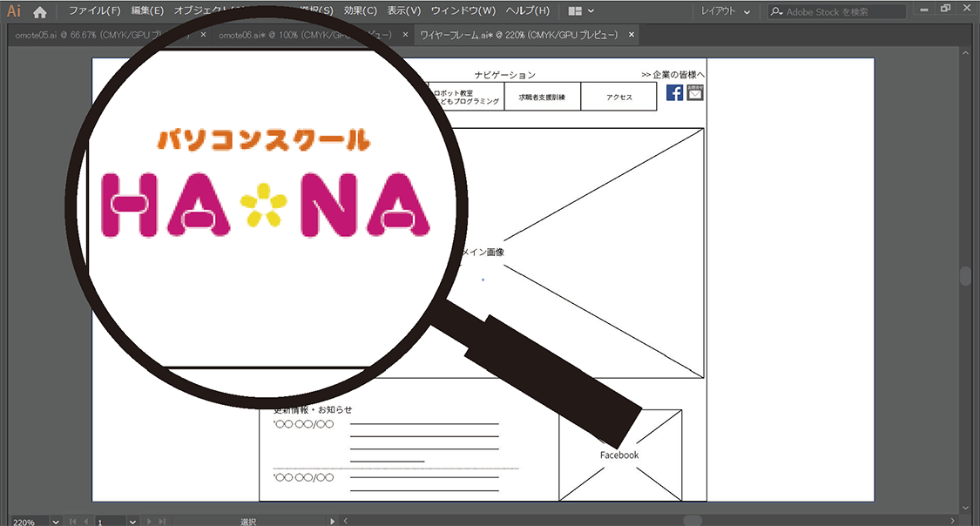
Task: Click the horizontal scrollbar right arrow
Action: click(952, 521)
